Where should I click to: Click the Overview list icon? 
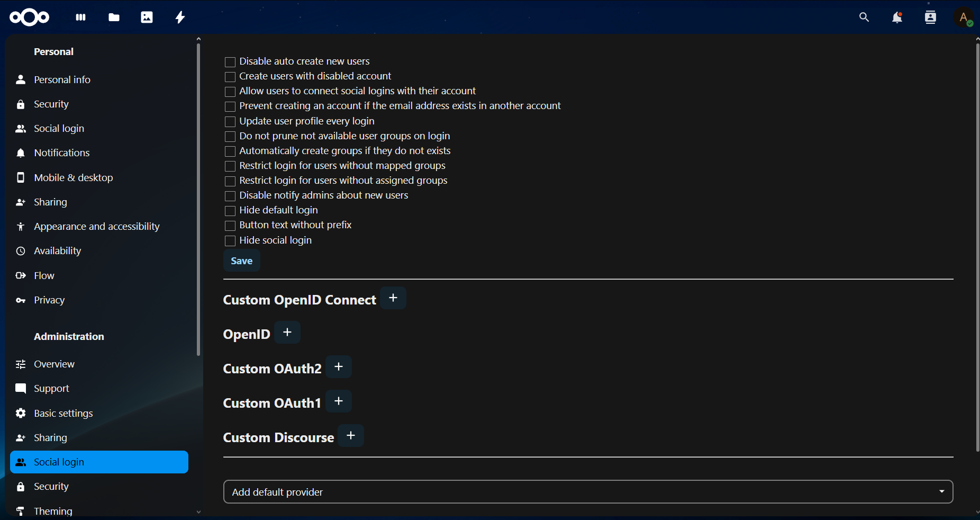pyautogui.click(x=21, y=364)
